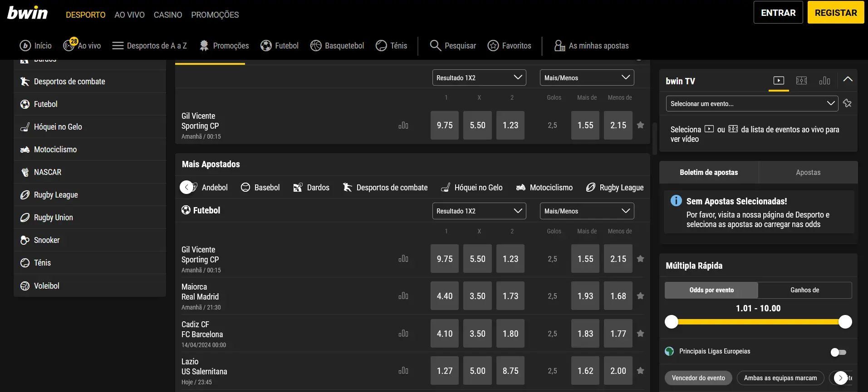868x392 pixels.
Task: Click the bwin logo
Action: 28,13
